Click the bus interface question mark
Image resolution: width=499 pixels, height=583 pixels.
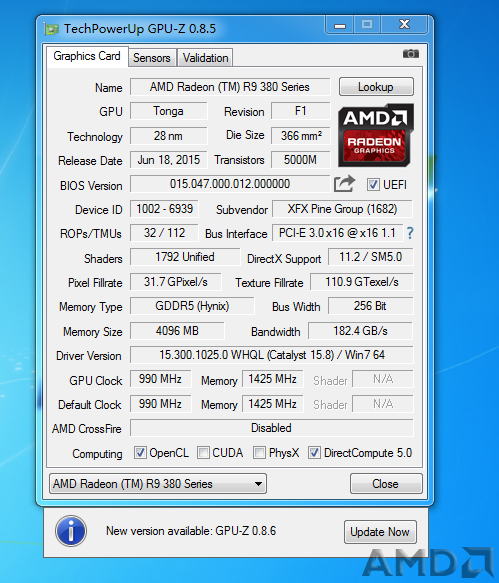410,233
